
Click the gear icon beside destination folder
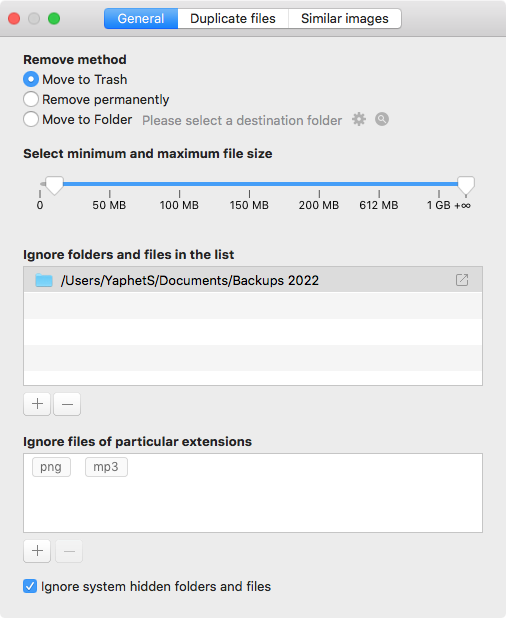coord(359,119)
